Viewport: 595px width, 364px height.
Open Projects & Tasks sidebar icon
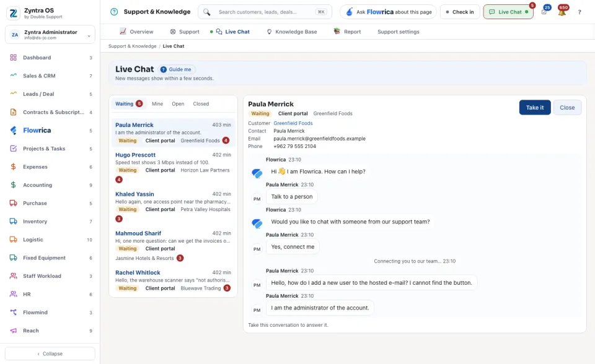13,149
